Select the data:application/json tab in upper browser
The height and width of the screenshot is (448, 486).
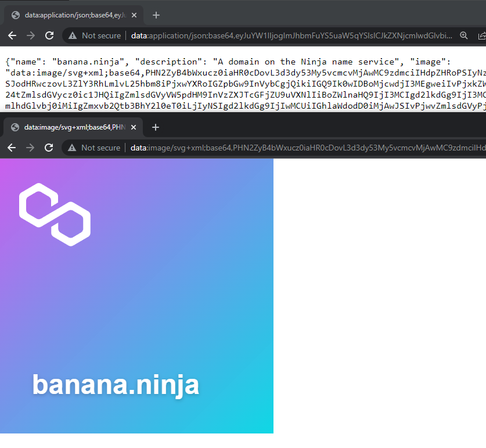pos(73,15)
